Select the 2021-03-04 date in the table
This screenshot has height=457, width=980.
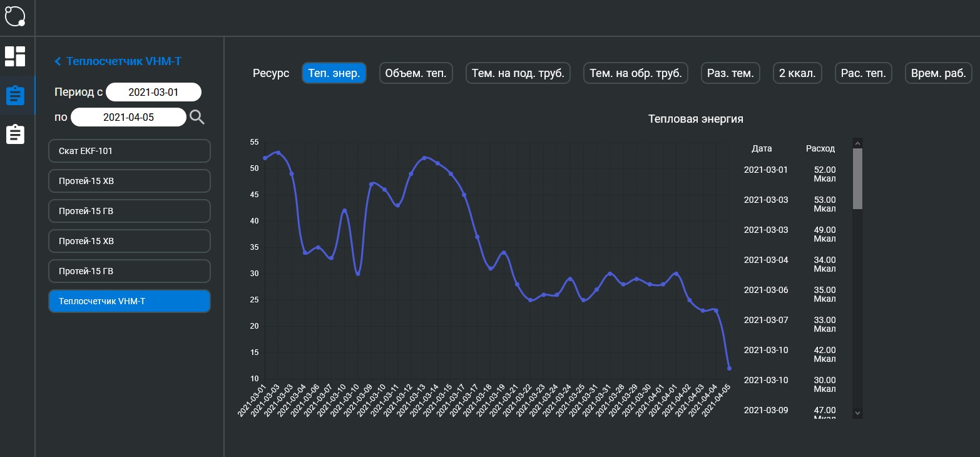click(766, 260)
